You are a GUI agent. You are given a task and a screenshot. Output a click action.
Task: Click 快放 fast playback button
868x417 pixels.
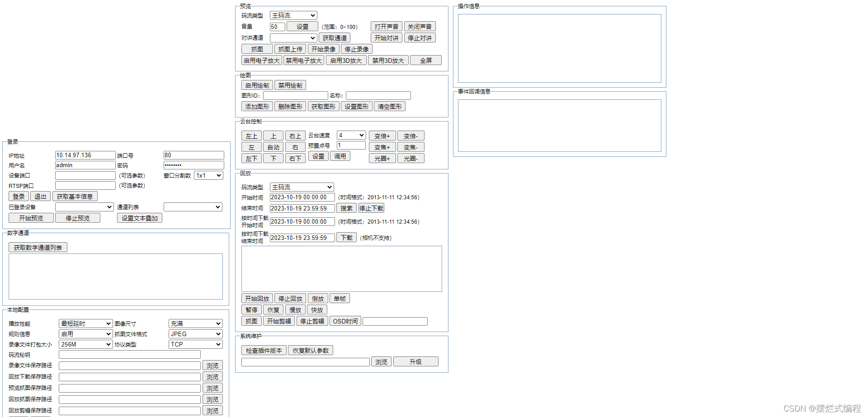317,310
